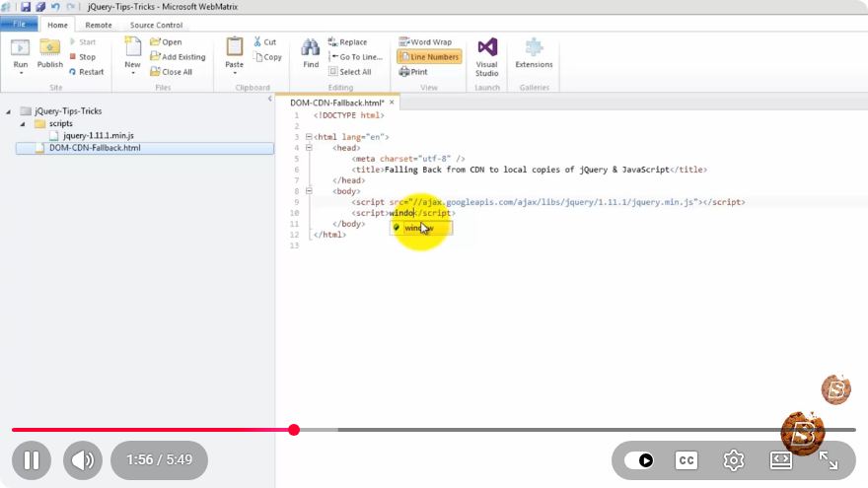Click Go To Line

(x=355, y=57)
